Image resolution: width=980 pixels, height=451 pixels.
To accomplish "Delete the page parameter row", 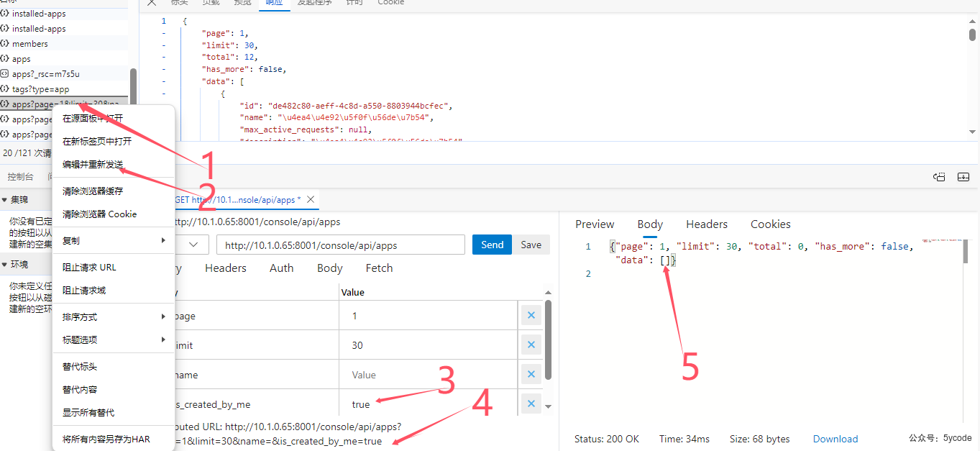I will pos(531,315).
